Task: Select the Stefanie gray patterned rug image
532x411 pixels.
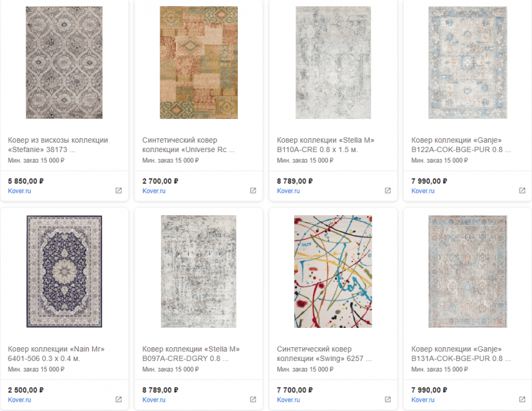Action: 64,63
